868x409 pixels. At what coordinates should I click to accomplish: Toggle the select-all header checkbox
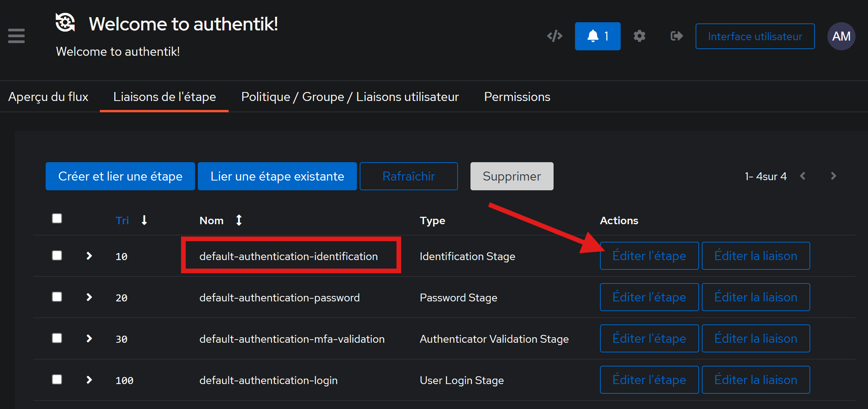[57, 218]
